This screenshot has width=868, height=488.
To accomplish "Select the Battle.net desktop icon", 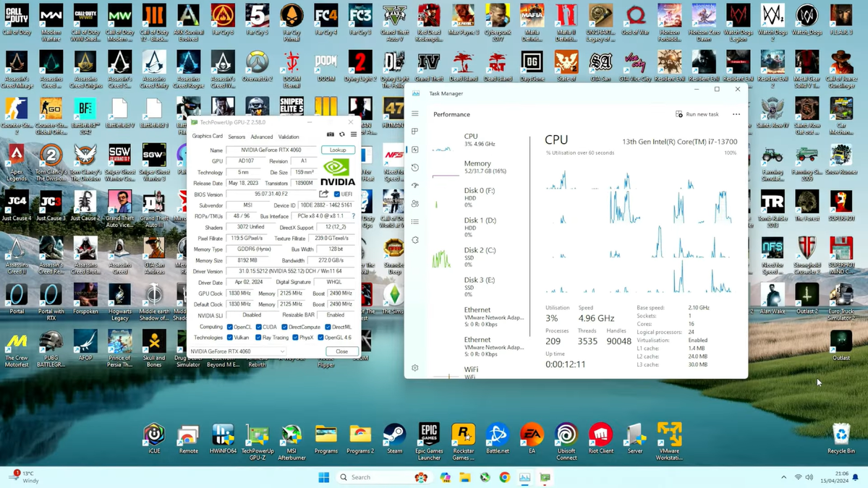I will click(x=498, y=438).
